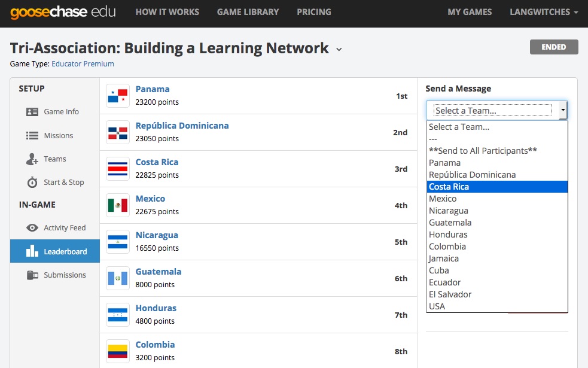Screen dimensions: 588x368
Task: Click the Submissions folder icon
Action: pyautogui.click(x=32, y=275)
